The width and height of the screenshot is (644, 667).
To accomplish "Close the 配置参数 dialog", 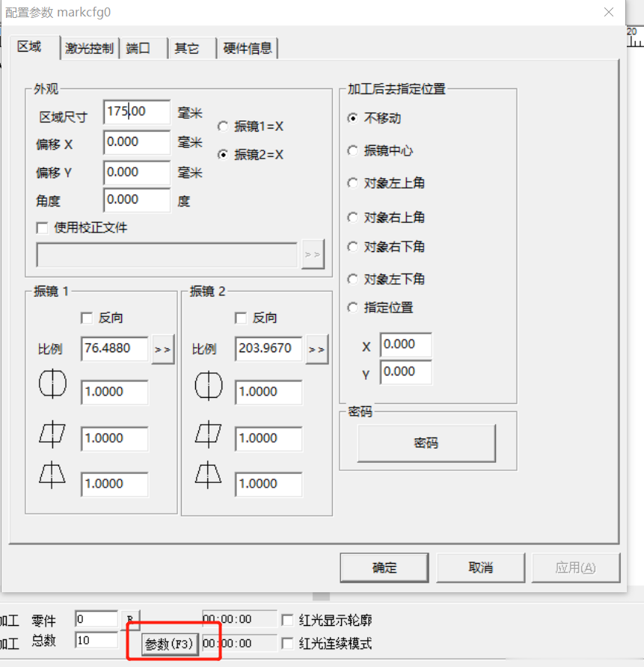I will [x=609, y=12].
